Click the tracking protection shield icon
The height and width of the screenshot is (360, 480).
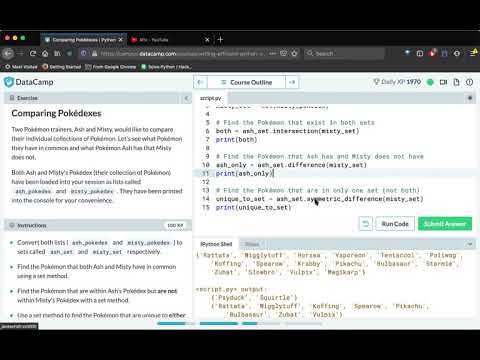pos(84,53)
